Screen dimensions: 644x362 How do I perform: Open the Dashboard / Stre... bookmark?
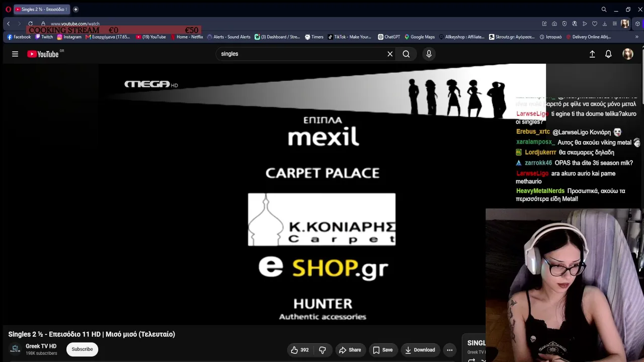coord(277,37)
